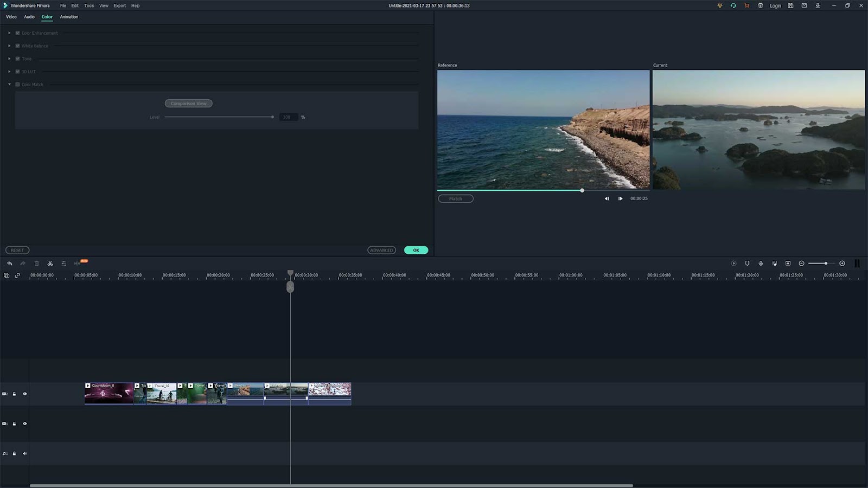Image resolution: width=868 pixels, height=488 pixels.
Task: Click the zoom in timeline plus icon
Action: point(842,264)
